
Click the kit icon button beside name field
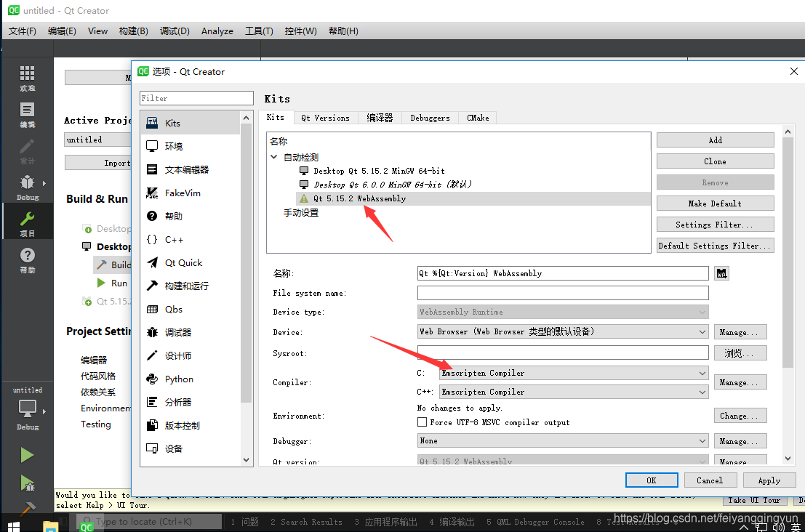721,273
